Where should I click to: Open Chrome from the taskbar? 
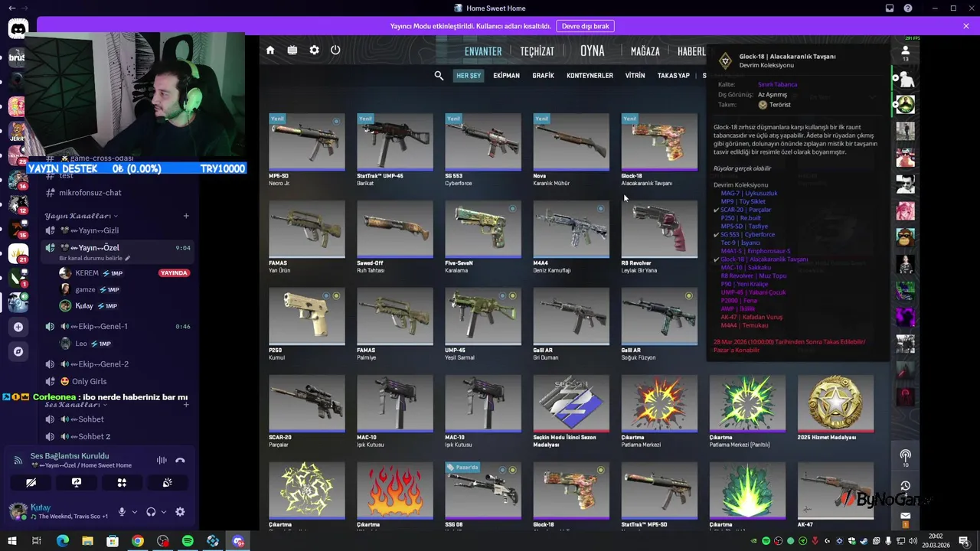point(137,541)
